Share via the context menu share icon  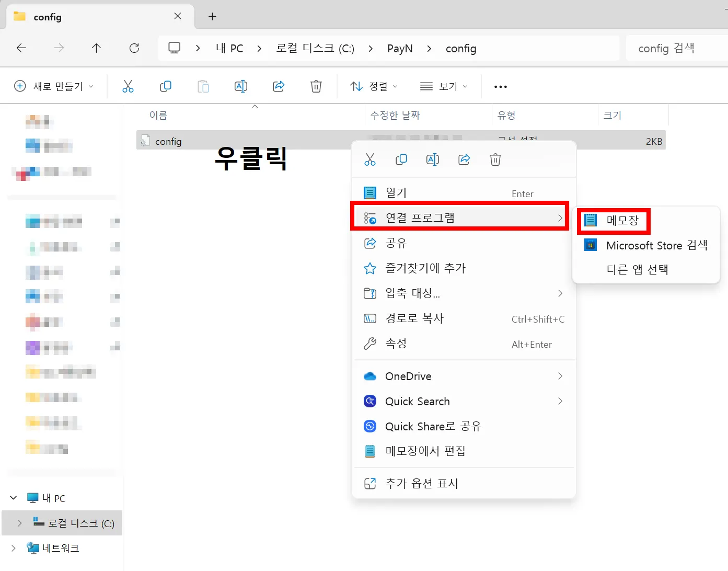[464, 159]
